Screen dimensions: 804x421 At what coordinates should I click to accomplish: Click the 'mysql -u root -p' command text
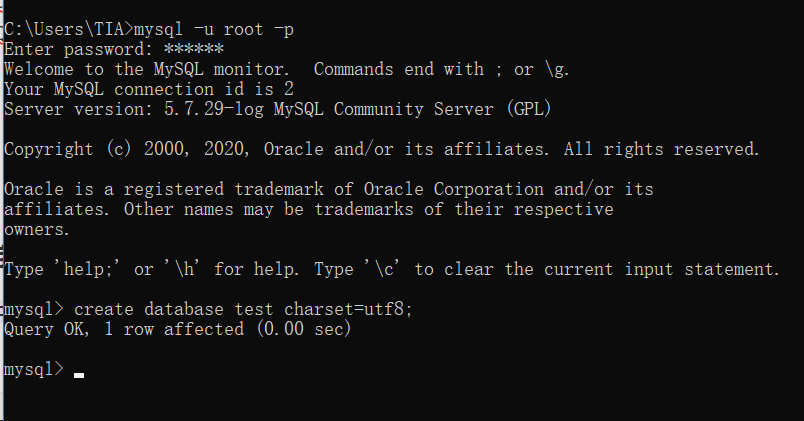coord(214,29)
